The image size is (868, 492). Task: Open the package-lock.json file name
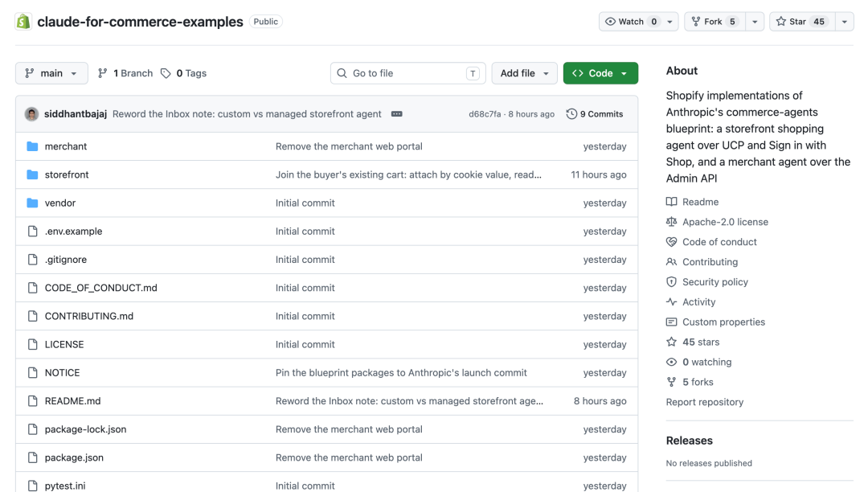point(85,429)
